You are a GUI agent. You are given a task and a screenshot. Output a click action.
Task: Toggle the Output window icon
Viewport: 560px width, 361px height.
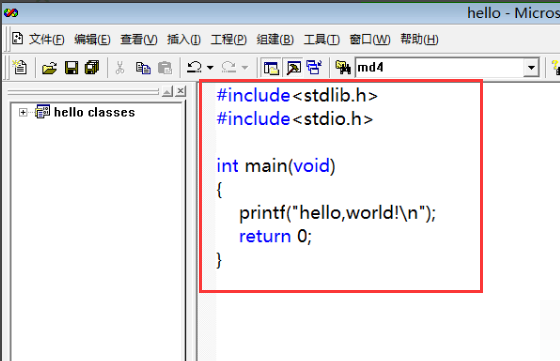tap(294, 67)
